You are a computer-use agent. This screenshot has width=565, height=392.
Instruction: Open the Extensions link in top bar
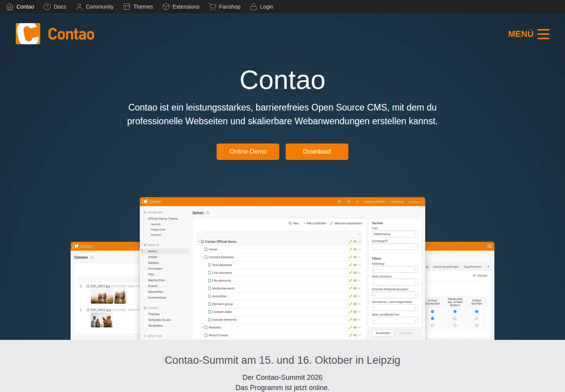click(181, 7)
